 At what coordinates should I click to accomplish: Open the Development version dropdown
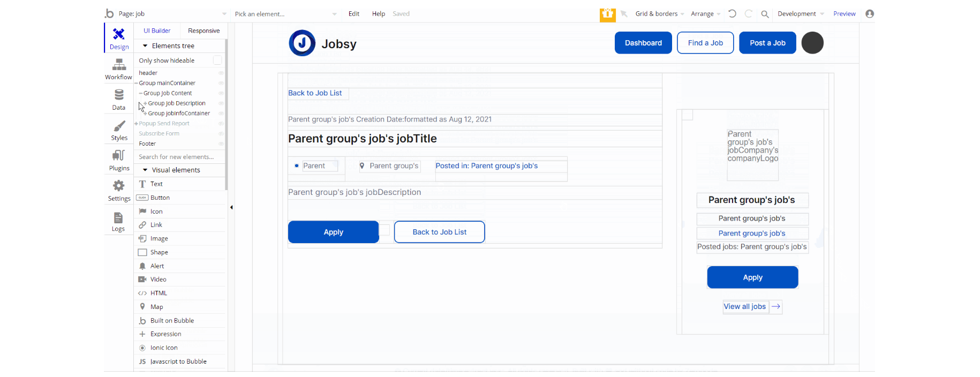tap(801, 14)
